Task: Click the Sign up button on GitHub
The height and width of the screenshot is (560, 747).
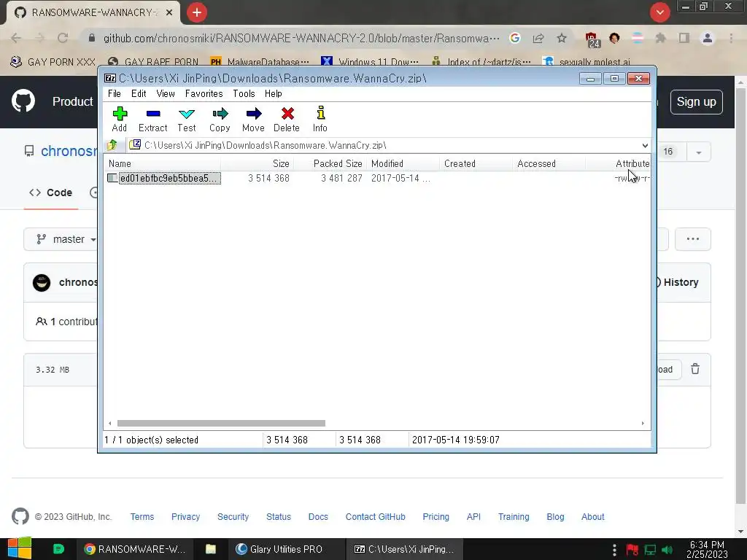Action: (696, 102)
